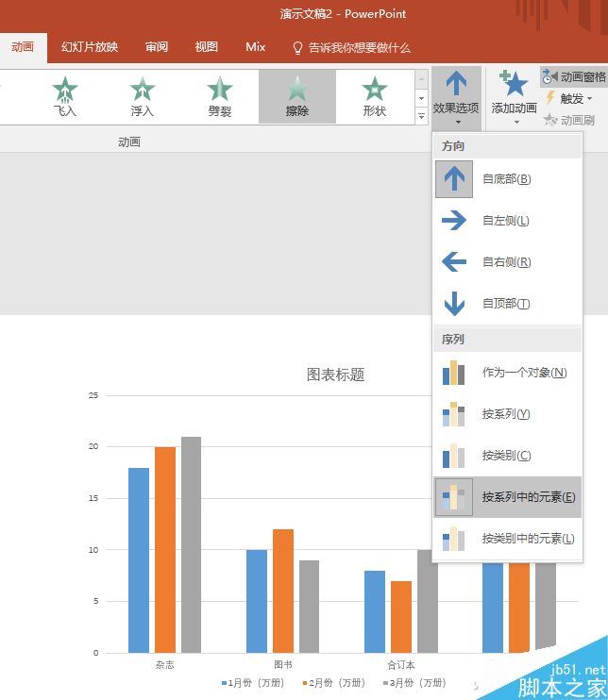
Task: Select the blue 1月份 bar for 合订本
Action: tap(375, 612)
